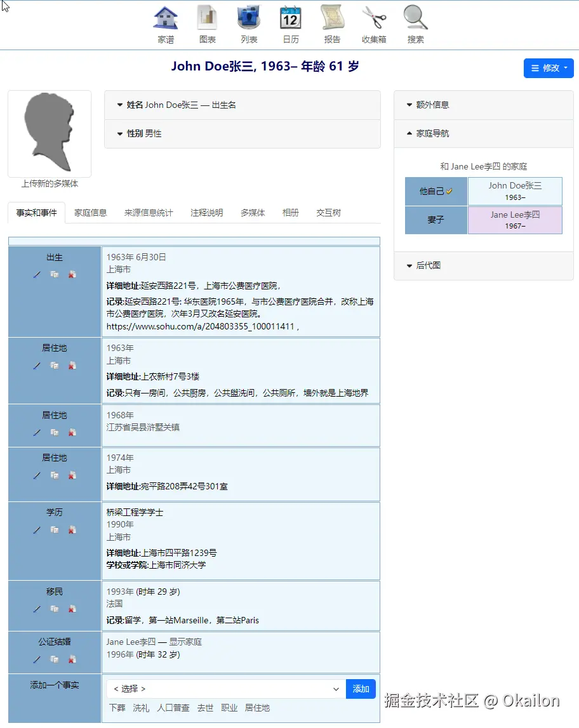
Task: Open the 收集箱 scissors icon
Action: coord(374,19)
